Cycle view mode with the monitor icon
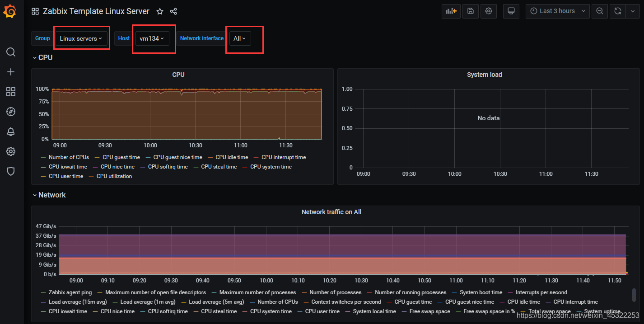 pyautogui.click(x=511, y=11)
